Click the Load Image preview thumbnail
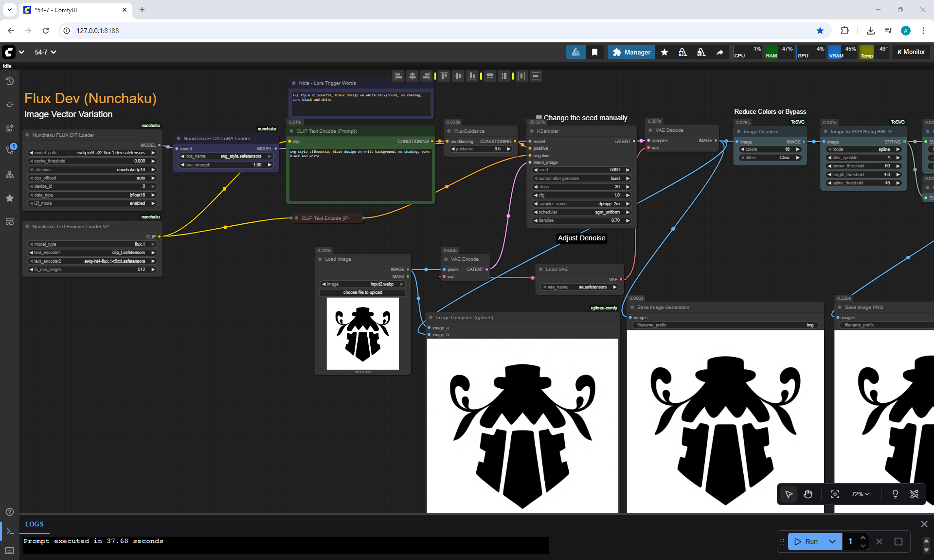Image resolution: width=934 pixels, height=560 pixels. [362, 334]
